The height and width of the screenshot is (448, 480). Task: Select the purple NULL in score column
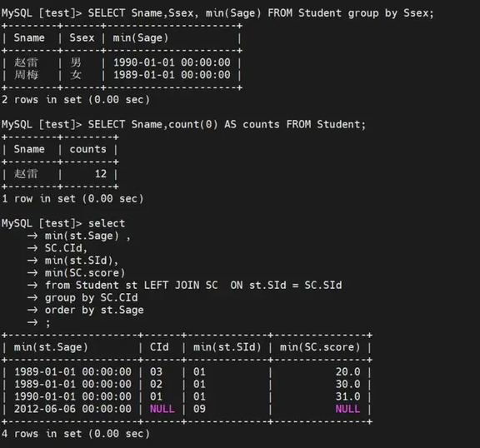347,409
